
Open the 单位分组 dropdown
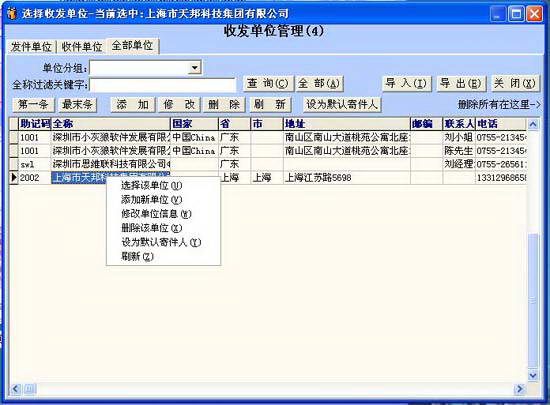point(195,67)
